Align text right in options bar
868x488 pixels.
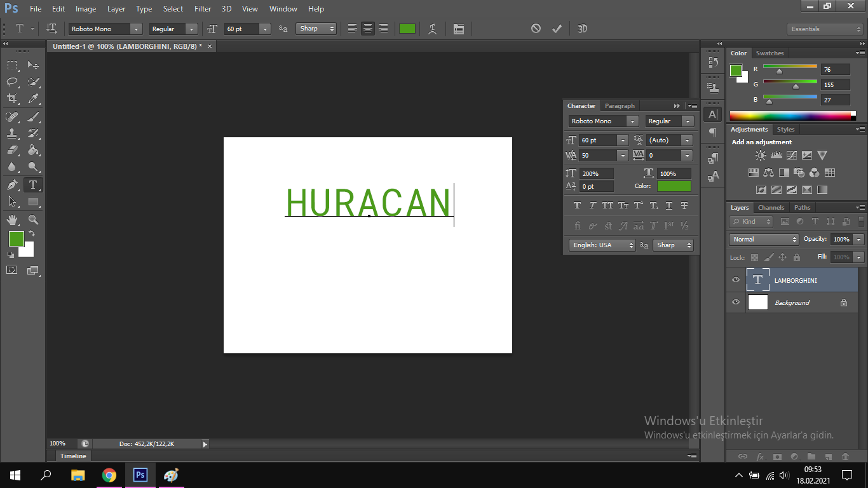point(383,29)
